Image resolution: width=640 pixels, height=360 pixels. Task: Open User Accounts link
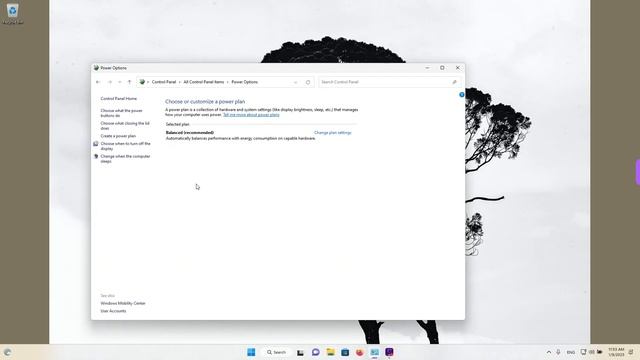click(113, 311)
